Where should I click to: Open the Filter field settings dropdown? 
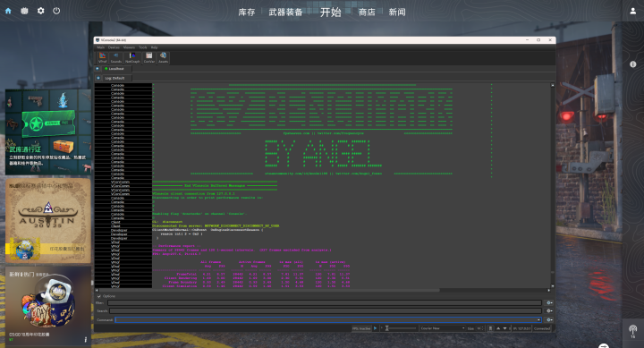coord(549,302)
